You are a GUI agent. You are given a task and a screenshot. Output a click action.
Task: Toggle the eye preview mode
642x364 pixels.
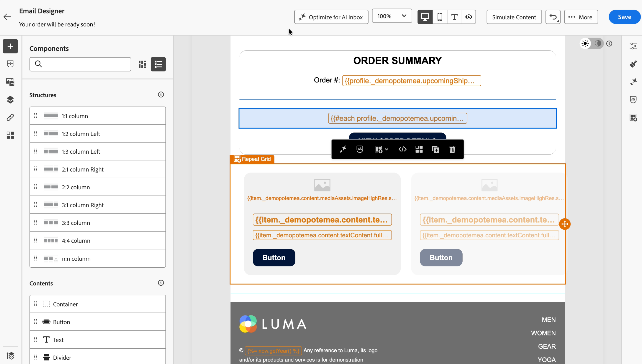(469, 17)
